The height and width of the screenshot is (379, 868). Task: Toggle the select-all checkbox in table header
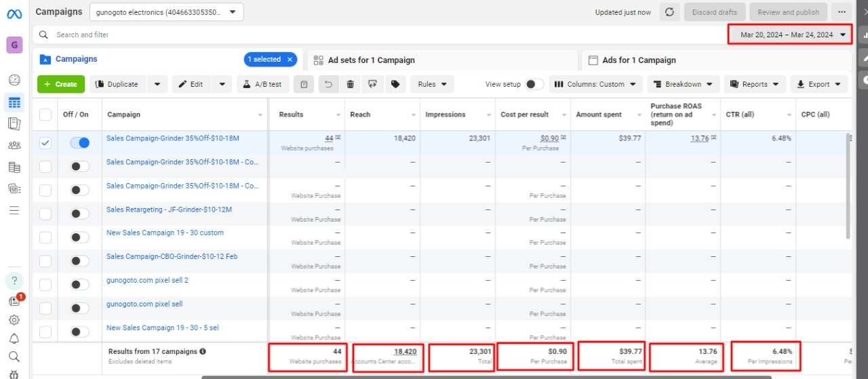tap(45, 115)
